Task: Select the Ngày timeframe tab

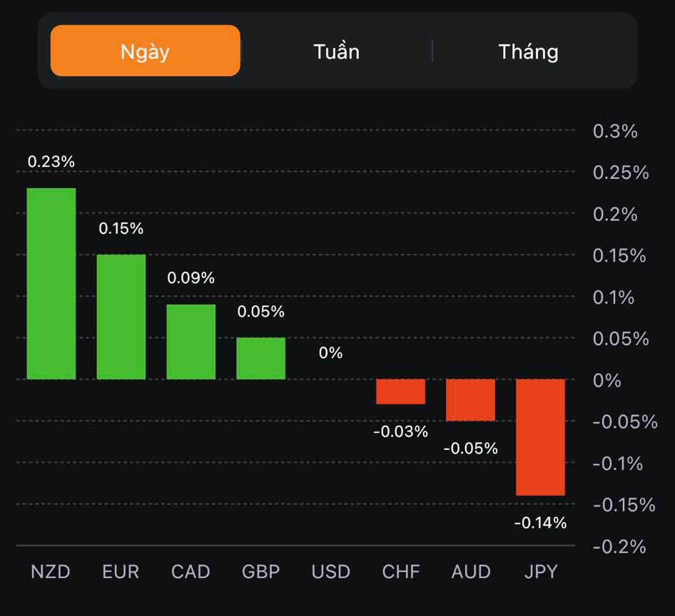Action: [x=146, y=51]
